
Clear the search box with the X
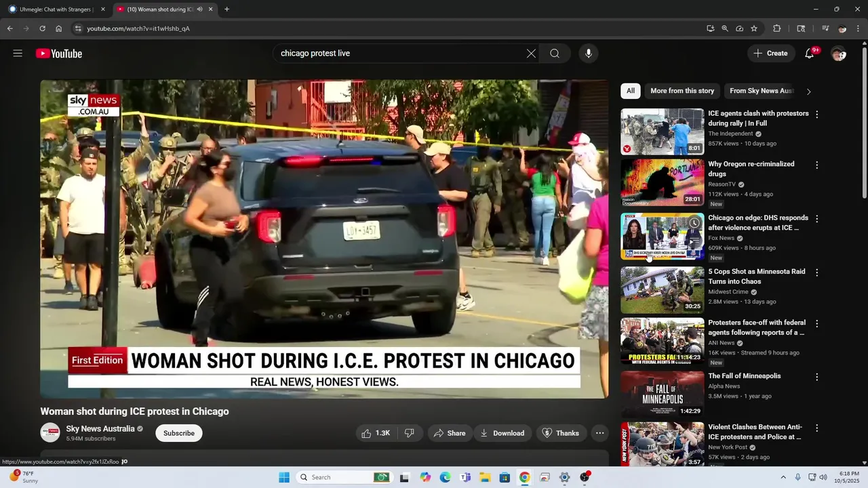(x=531, y=54)
